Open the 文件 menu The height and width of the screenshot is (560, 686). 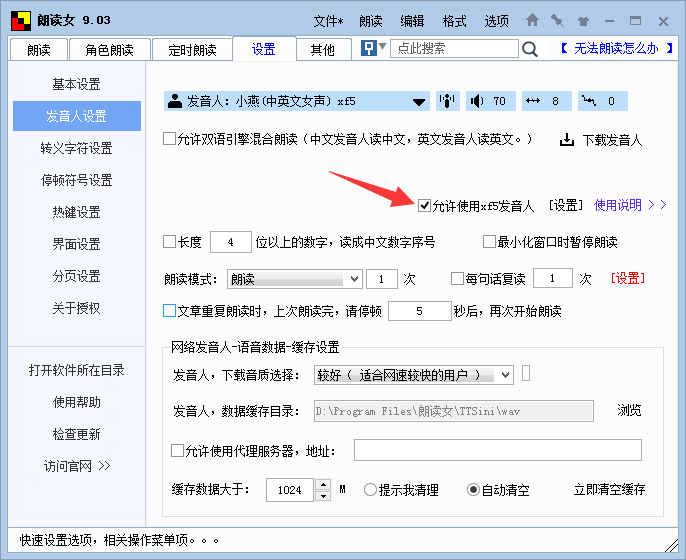click(x=328, y=21)
